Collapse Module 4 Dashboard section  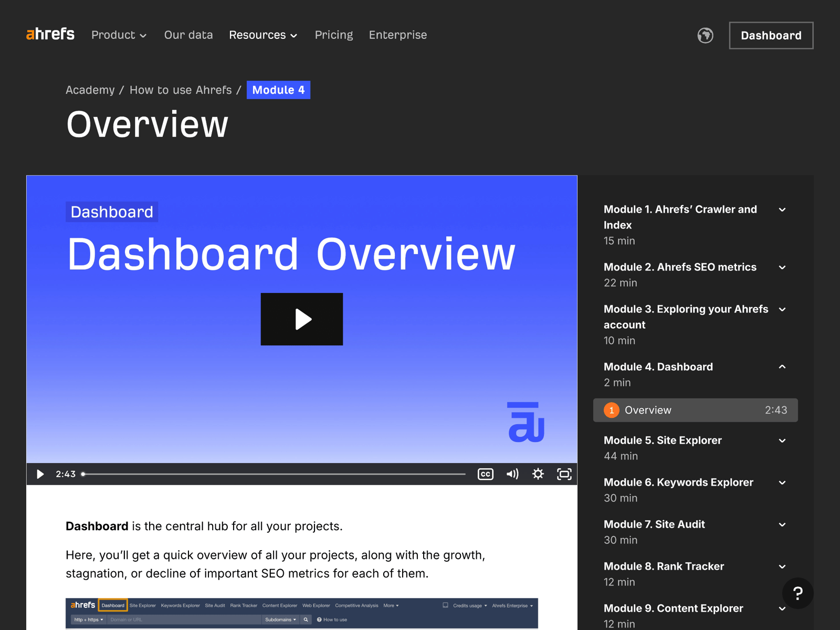(782, 367)
